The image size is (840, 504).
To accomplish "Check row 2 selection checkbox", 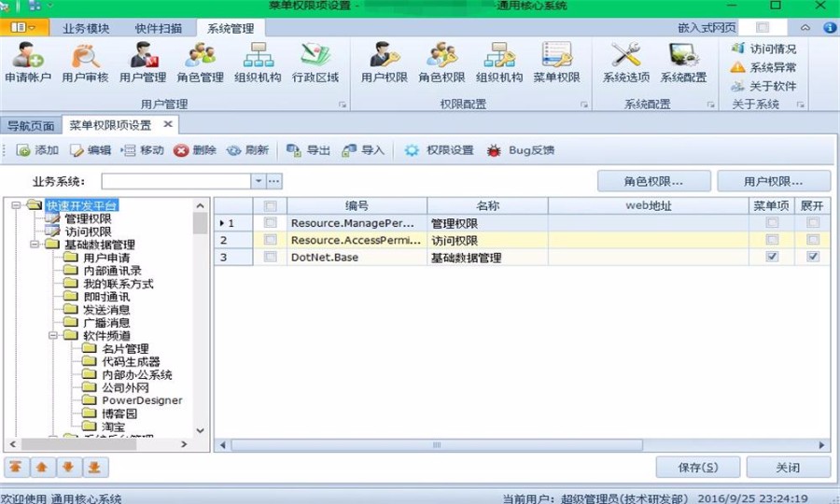I will point(271,240).
